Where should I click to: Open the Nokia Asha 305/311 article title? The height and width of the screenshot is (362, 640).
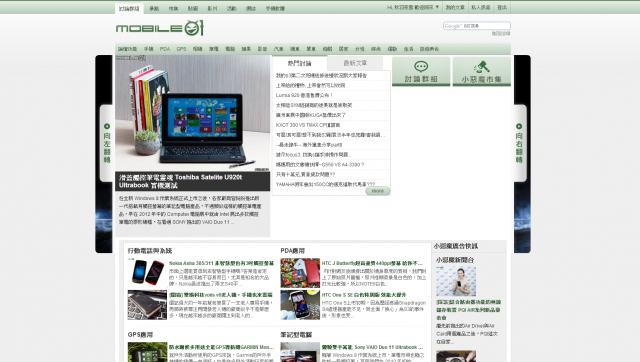pos(222,264)
